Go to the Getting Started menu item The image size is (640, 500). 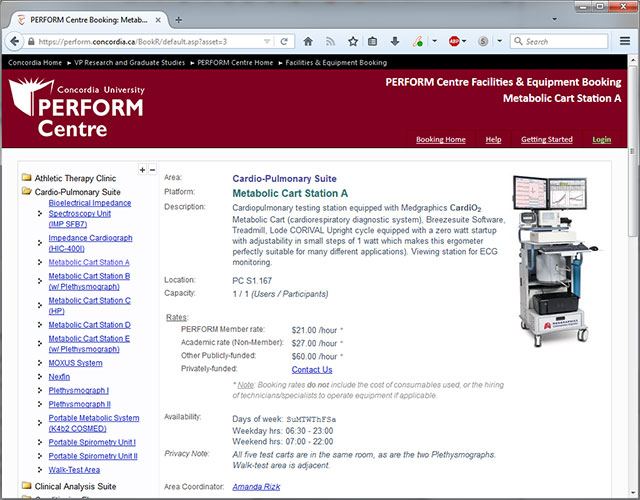pyautogui.click(x=546, y=139)
